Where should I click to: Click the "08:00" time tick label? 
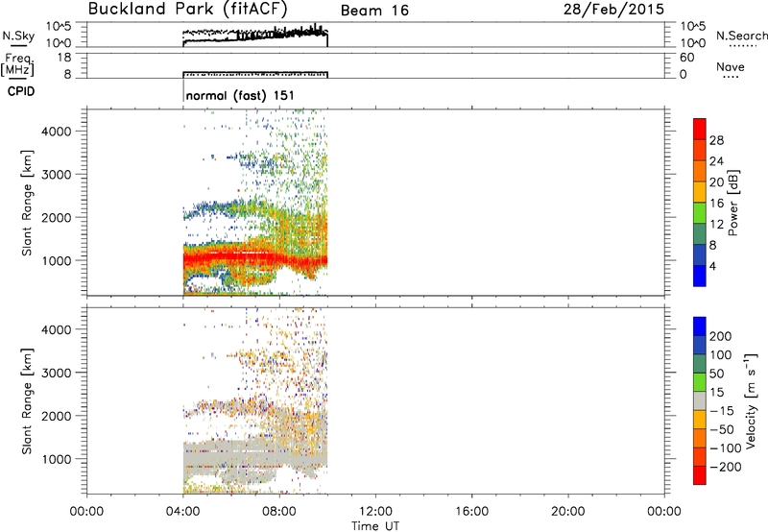(279, 512)
